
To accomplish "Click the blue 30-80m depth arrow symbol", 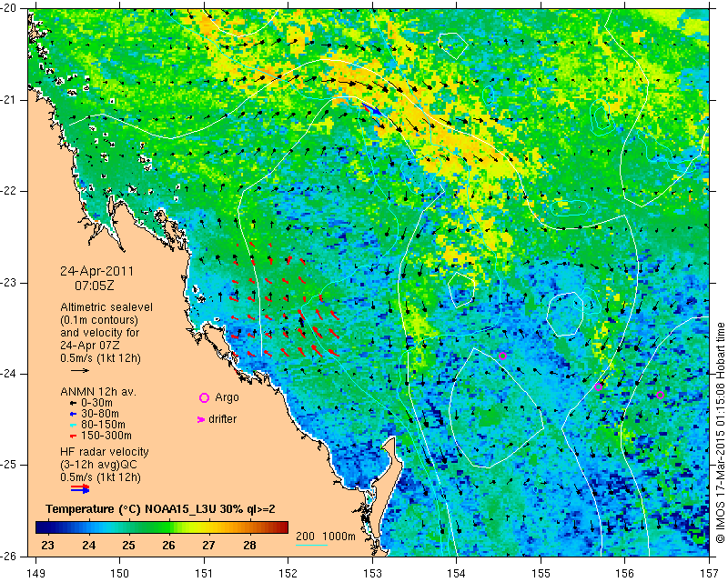I will coord(73,414).
